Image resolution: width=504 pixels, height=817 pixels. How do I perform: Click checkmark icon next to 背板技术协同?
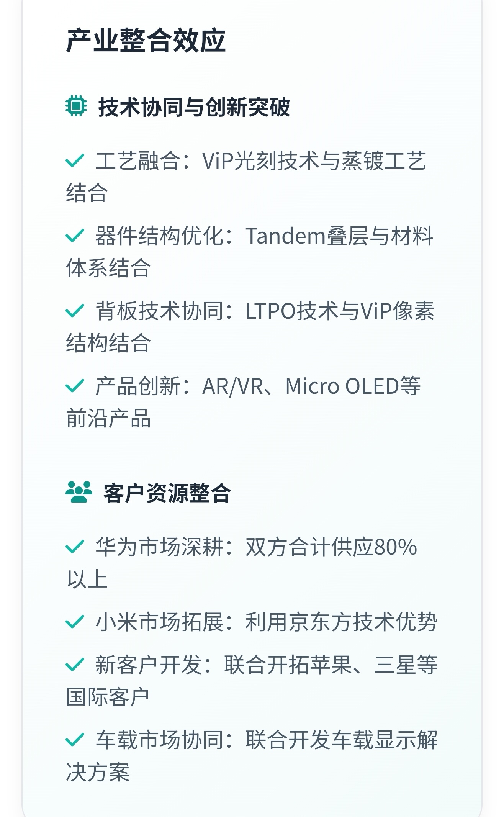point(75,310)
